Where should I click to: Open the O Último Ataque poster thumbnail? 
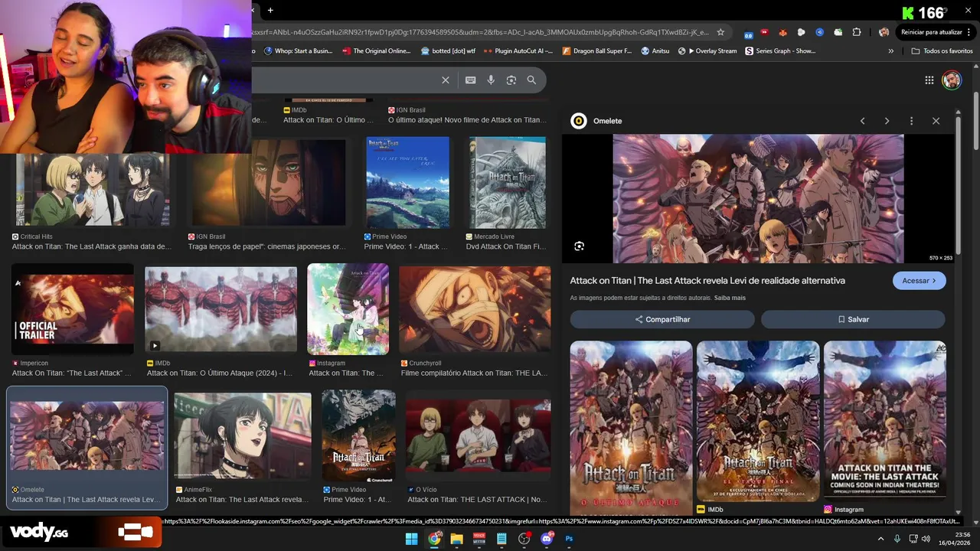tap(631, 427)
